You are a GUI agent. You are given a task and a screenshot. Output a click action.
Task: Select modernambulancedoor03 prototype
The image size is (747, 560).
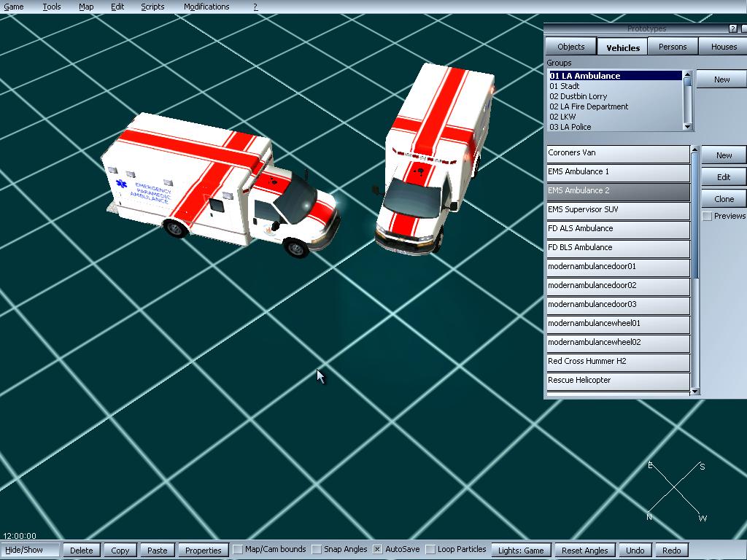pyautogui.click(x=618, y=306)
